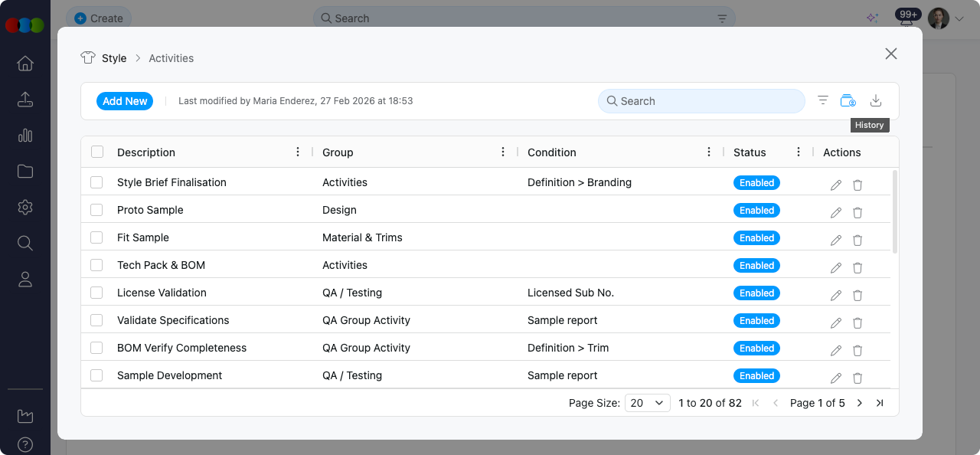Image resolution: width=980 pixels, height=455 pixels.
Task: Click the Search field in the dialog
Action: pyautogui.click(x=701, y=101)
